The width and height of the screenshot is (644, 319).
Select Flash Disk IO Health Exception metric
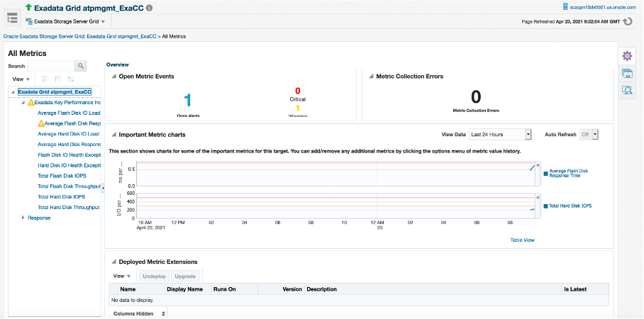(x=69, y=155)
